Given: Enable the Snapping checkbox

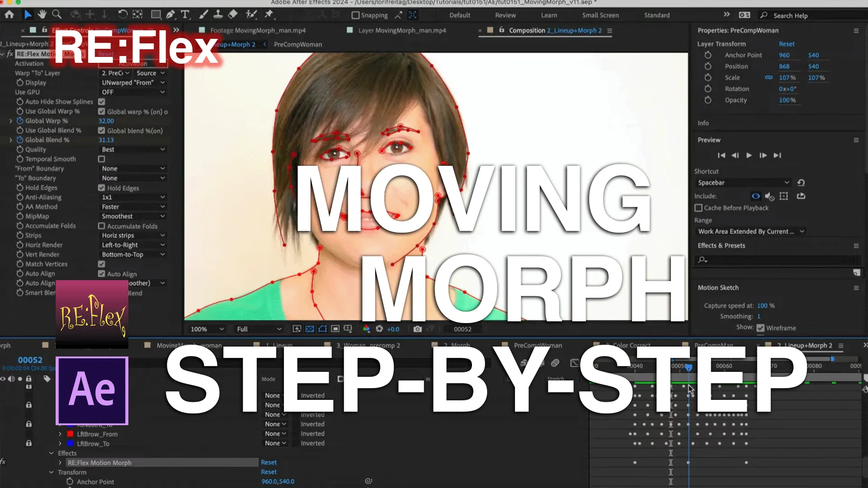Looking at the screenshot, I should (356, 15).
